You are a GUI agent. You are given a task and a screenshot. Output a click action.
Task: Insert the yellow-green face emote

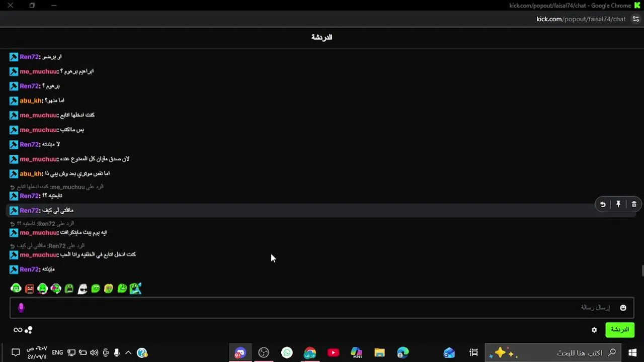(109, 289)
